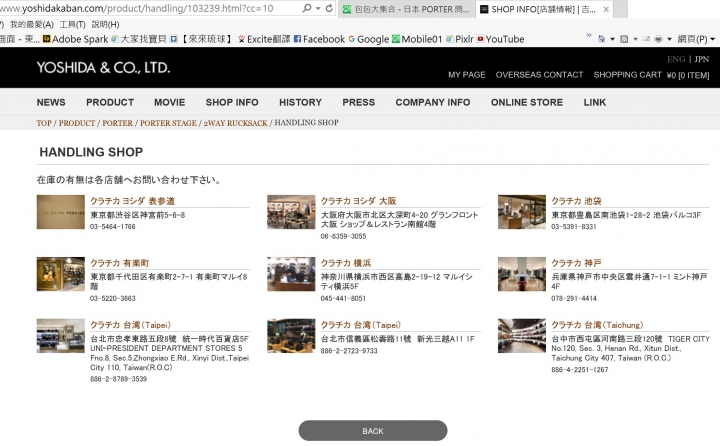
Task: Open the 來來琉球 bookmark
Action: pyautogui.click(x=202, y=39)
